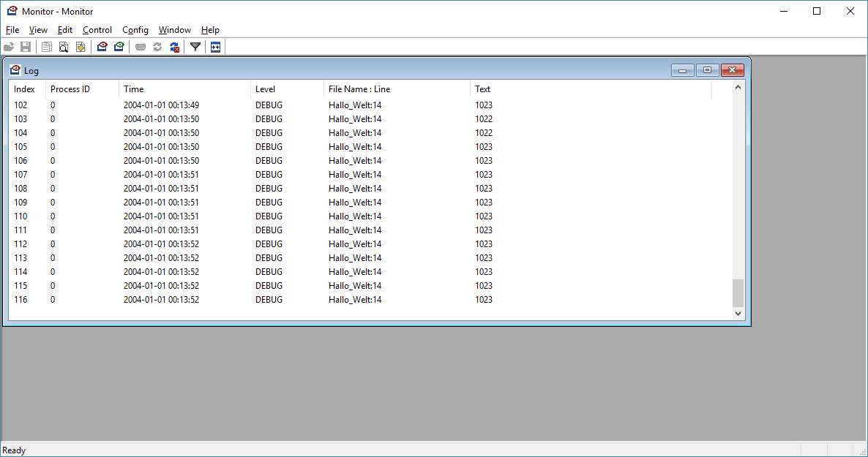Open the Control menu

click(97, 30)
